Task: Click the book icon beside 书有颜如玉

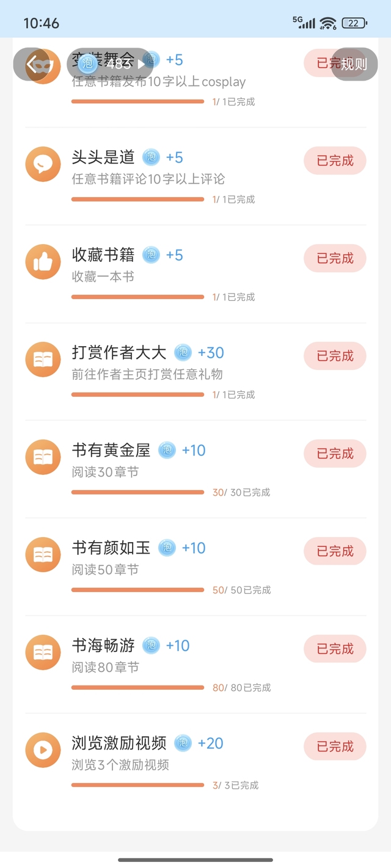Action: pos(43,554)
